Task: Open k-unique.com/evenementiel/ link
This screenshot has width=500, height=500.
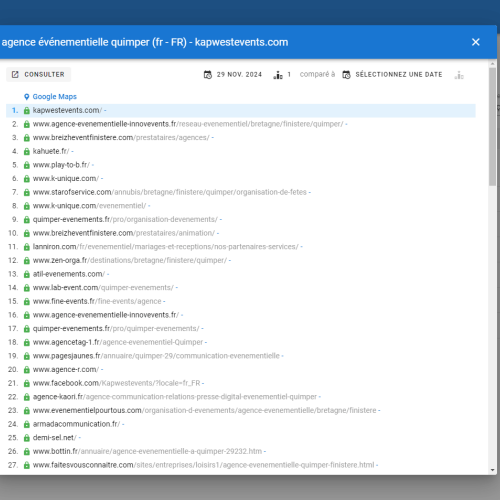Action: 89,206
